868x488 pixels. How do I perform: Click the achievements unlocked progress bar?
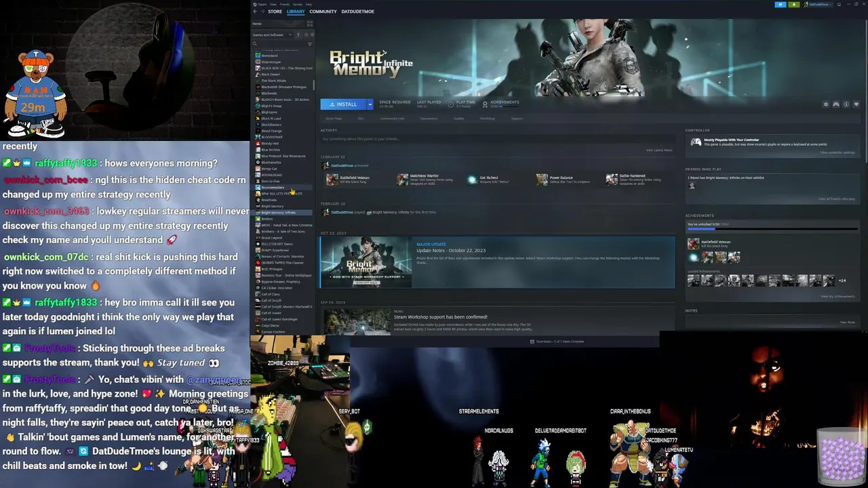tap(772, 230)
